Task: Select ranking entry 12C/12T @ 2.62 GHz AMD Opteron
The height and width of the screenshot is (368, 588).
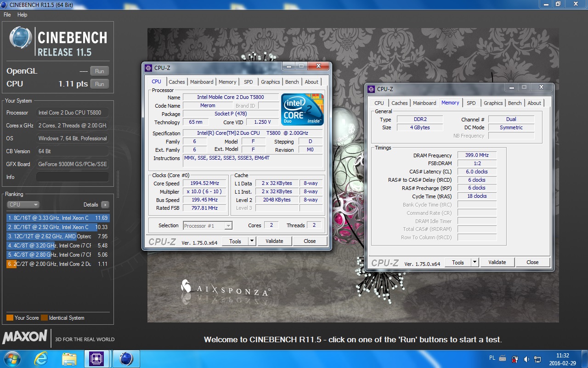Action: click(58, 236)
